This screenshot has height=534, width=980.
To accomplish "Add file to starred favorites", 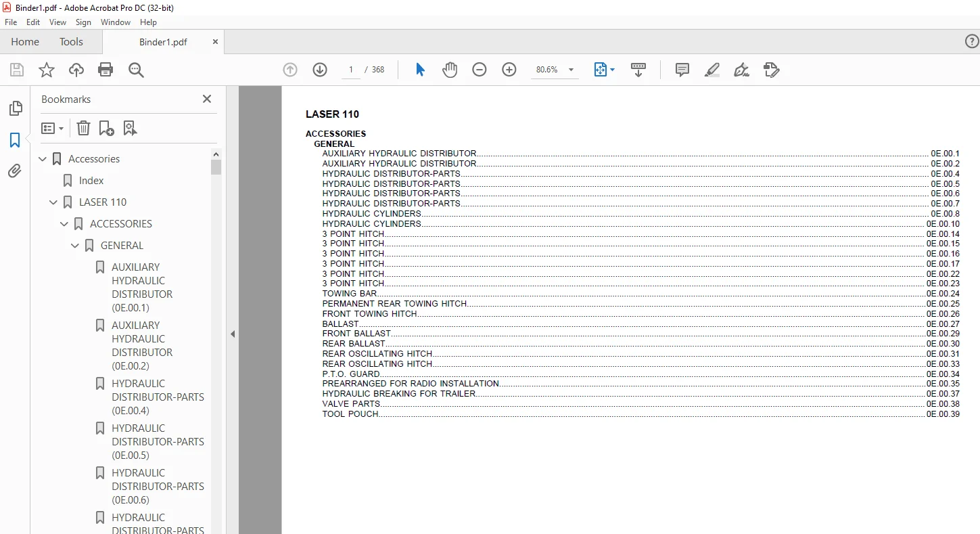I will [46, 70].
